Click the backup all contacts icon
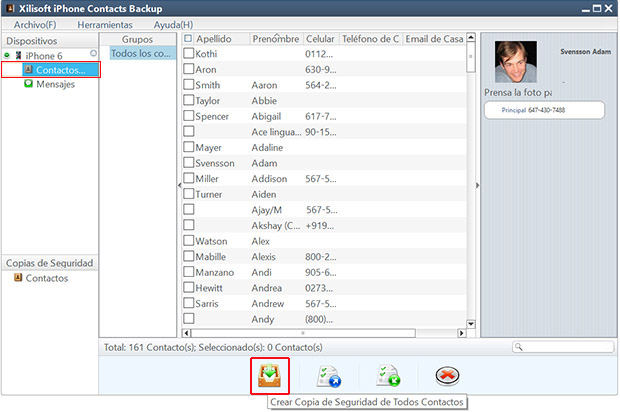620x412 pixels. [x=269, y=376]
